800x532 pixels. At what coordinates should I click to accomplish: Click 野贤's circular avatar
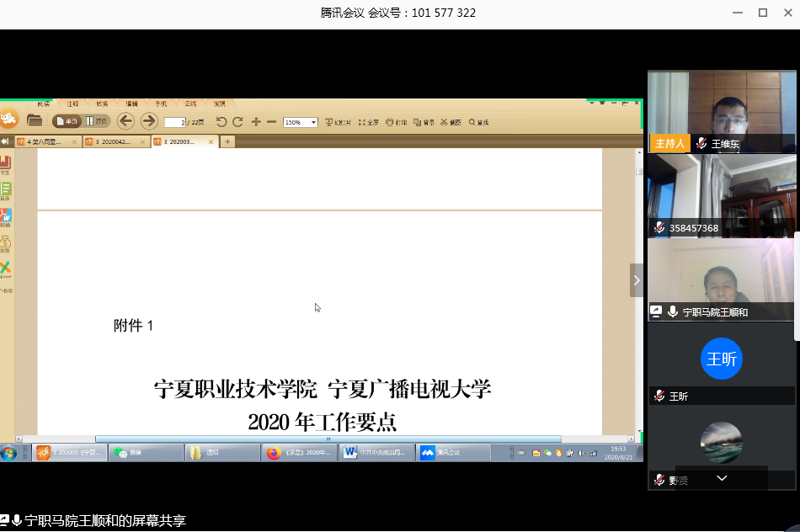pyautogui.click(x=722, y=443)
